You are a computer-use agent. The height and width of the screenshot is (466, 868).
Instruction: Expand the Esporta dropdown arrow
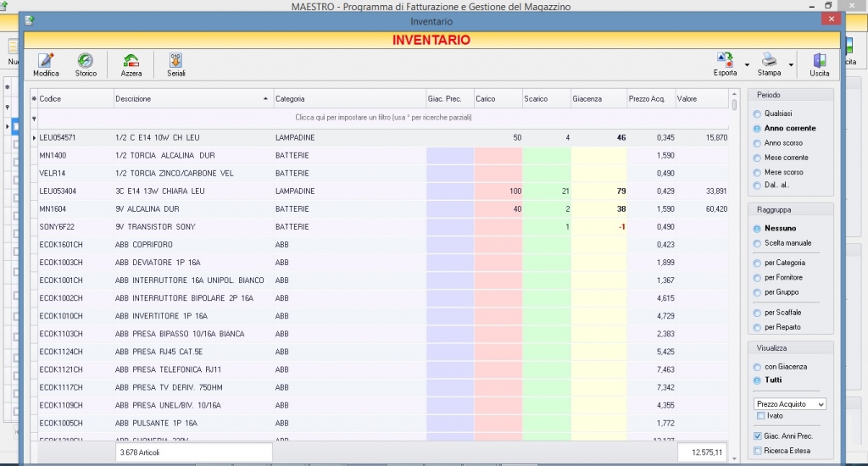pos(747,64)
